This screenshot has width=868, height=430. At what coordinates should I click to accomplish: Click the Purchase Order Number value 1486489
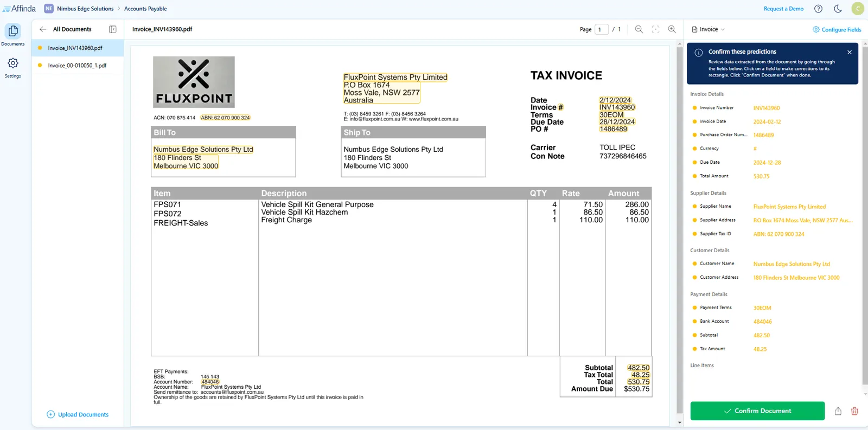point(763,135)
